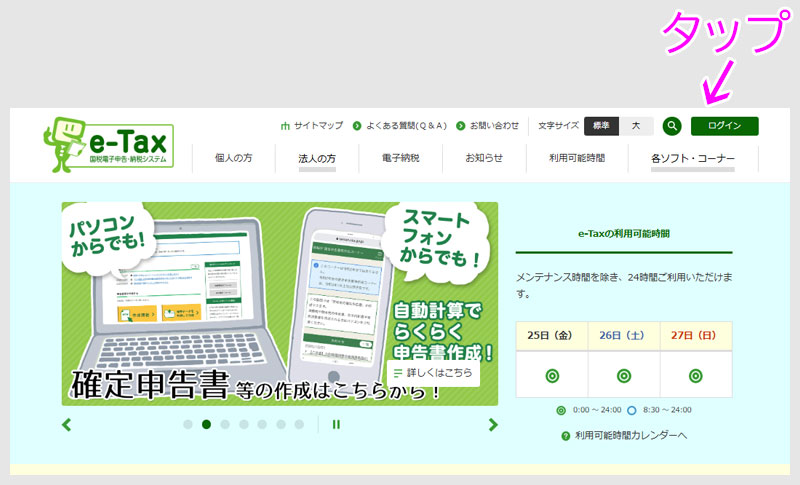Click the 確定申告書 banner image

tap(280, 304)
